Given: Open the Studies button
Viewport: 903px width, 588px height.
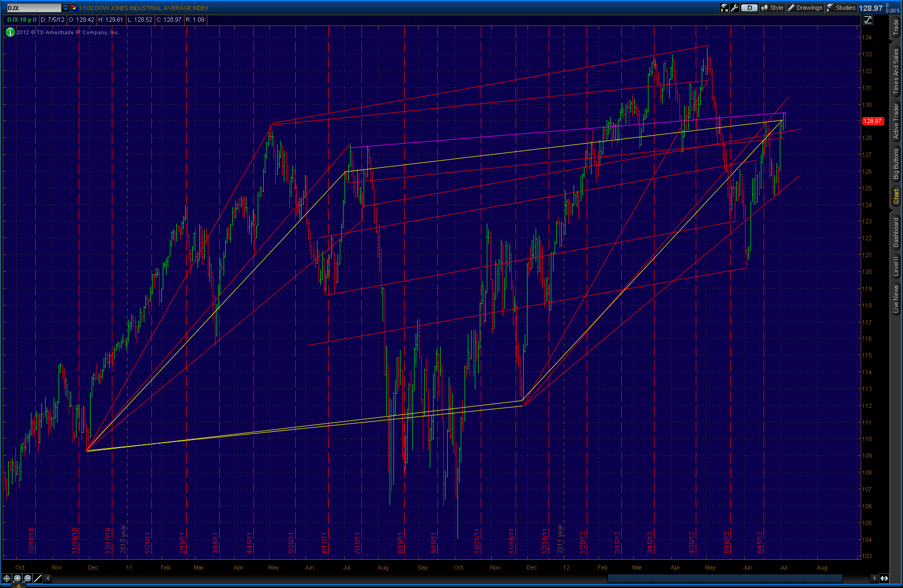Looking at the screenshot, I should click(x=841, y=8).
